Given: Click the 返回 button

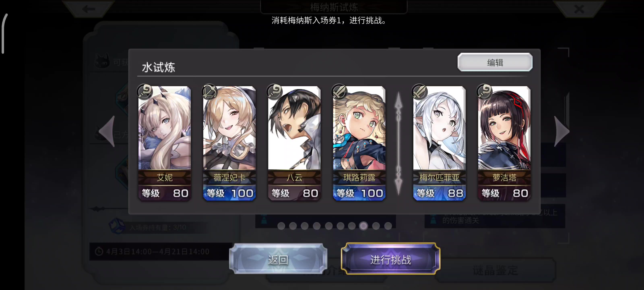Looking at the screenshot, I should coord(278,259).
